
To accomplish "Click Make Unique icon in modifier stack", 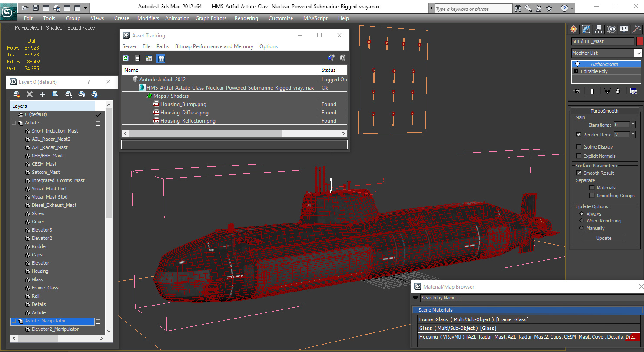I will click(x=607, y=91).
